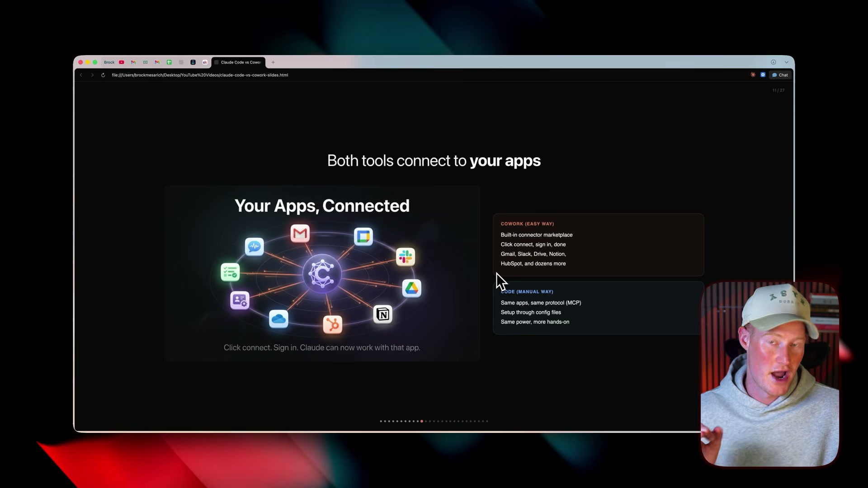Expand the tab list chevron
The image size is (868, 488).
(787, 62)
